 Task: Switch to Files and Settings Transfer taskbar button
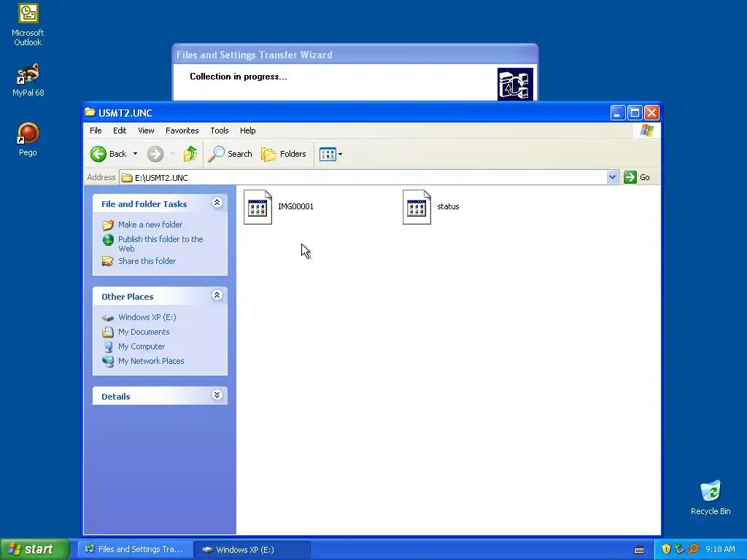[x=135, y=549]
